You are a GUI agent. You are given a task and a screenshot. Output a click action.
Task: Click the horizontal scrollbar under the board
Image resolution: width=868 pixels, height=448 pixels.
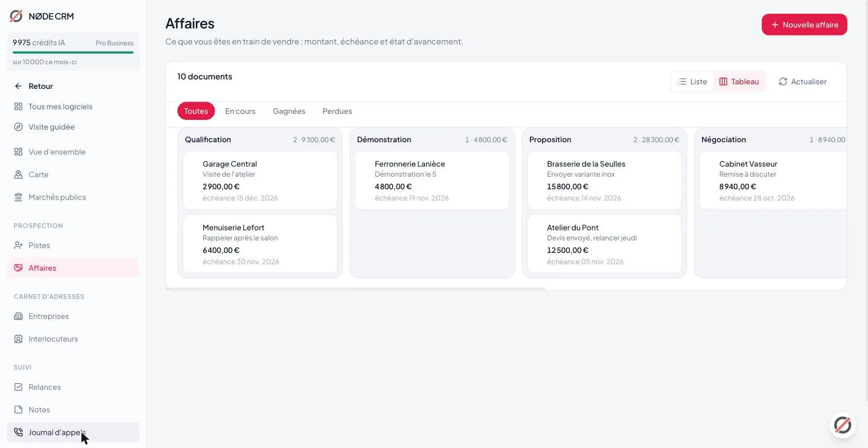[x=355, y=289]
